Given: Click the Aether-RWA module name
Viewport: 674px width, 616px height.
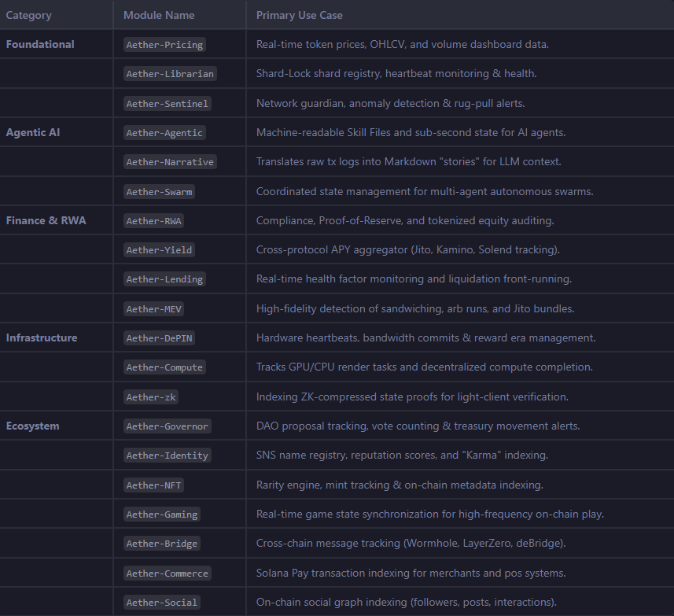Looking at the screenshot, I should (x=153, y=221).
